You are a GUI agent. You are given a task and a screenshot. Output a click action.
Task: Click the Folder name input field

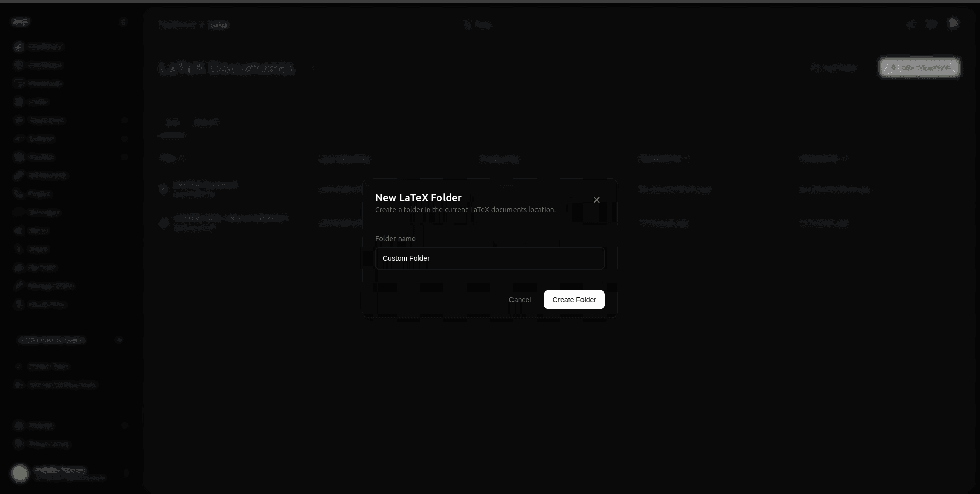click(489, 258)
